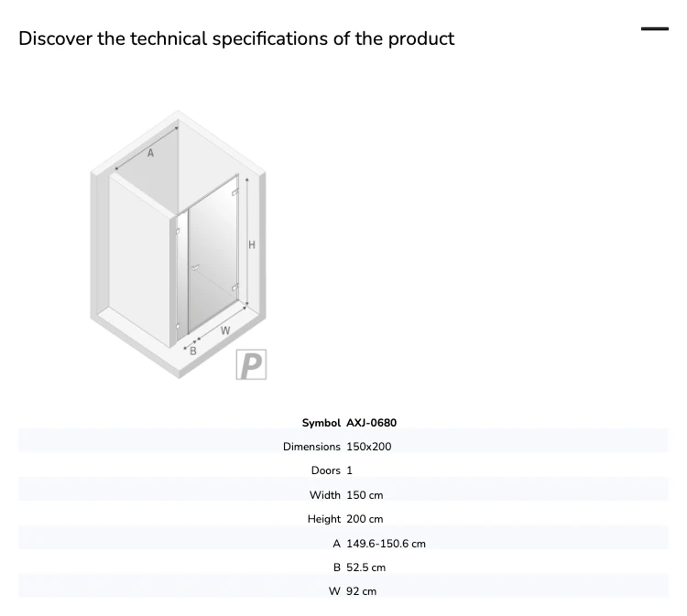Click the 52.5 cm value for B
This screenshot has height=616, width=687.
365,567
